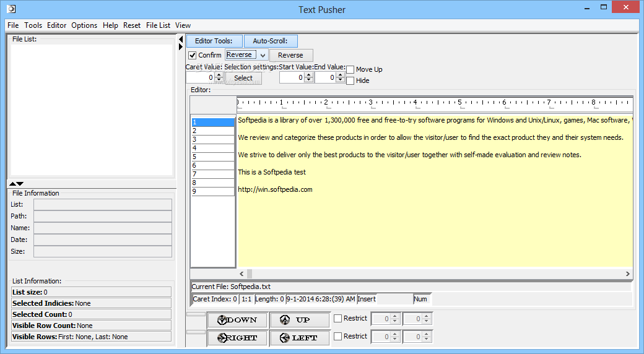Switch to Auto-Scroll tab

pos(270,41)
